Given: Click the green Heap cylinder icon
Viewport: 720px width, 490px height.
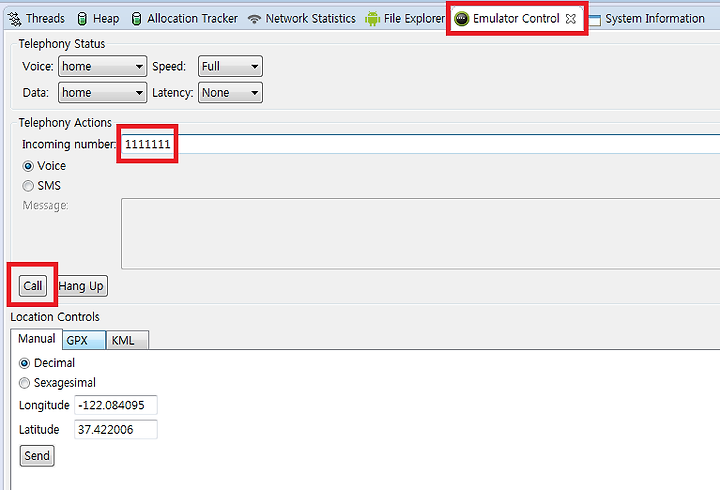Looking at the screenshot, I should tap(82, 19).
